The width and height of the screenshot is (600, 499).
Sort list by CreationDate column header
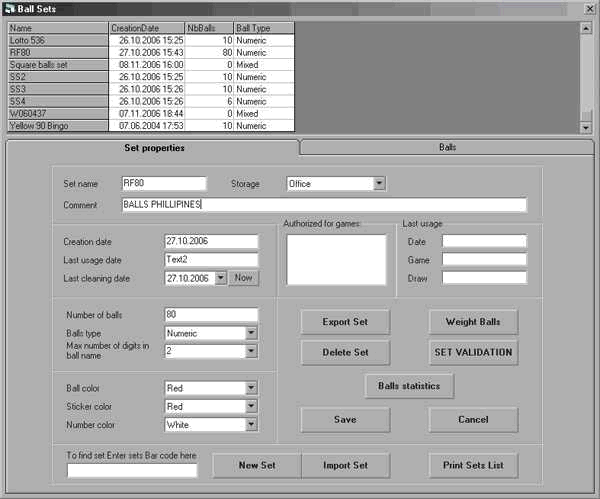(146, 28)
